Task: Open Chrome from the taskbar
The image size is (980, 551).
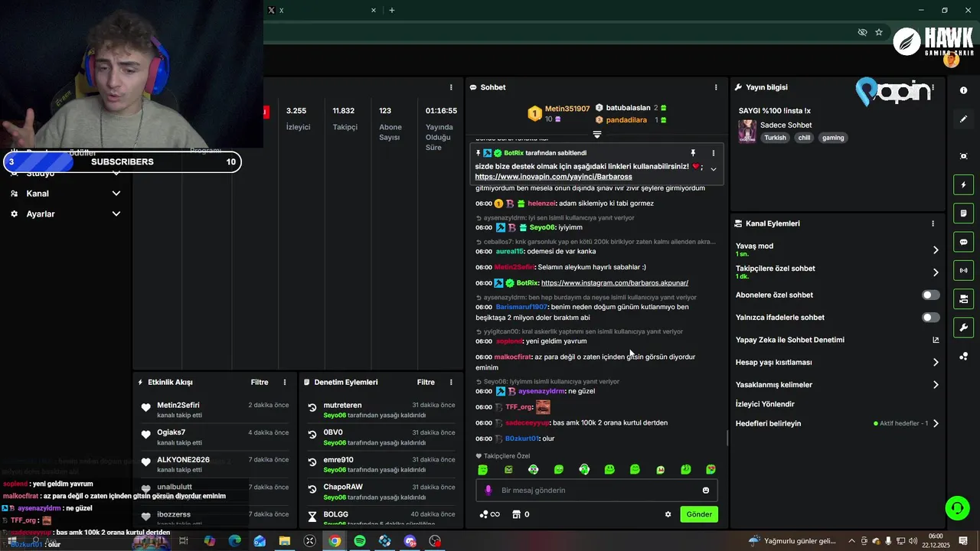Action: coord(335,541)
